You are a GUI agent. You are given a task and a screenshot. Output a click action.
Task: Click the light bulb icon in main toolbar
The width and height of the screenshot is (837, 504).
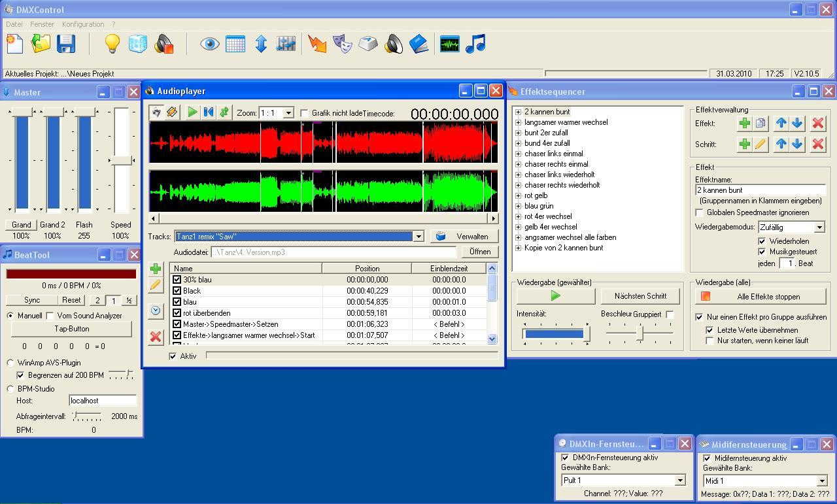[112, 44]
